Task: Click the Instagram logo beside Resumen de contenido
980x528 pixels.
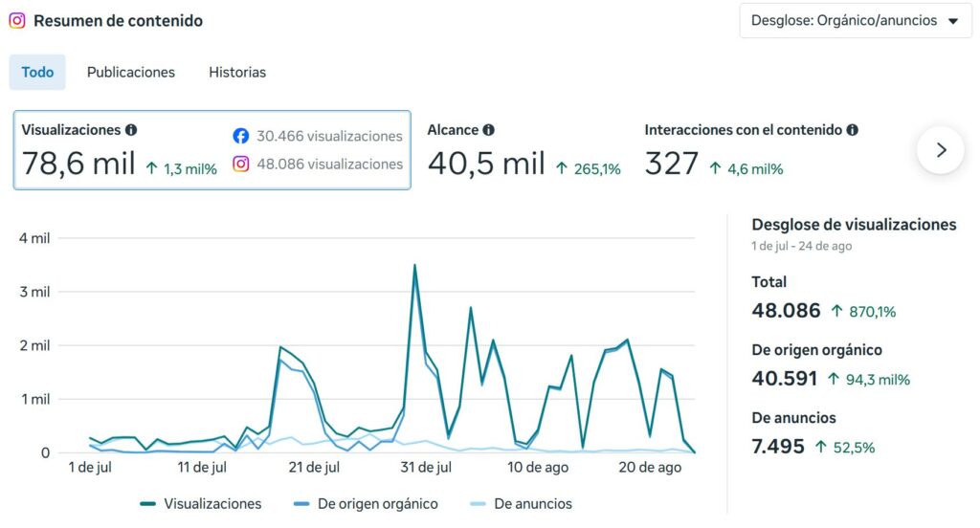Action: click(17, 21)
